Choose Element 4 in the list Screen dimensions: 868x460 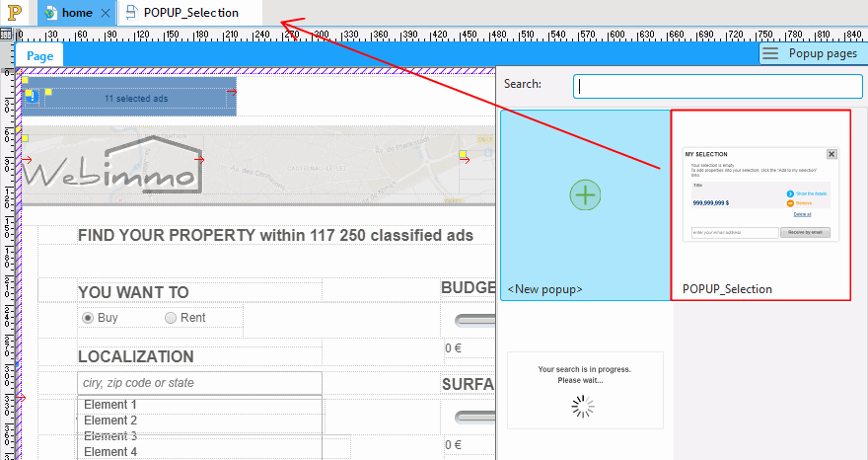coord(110,452)
